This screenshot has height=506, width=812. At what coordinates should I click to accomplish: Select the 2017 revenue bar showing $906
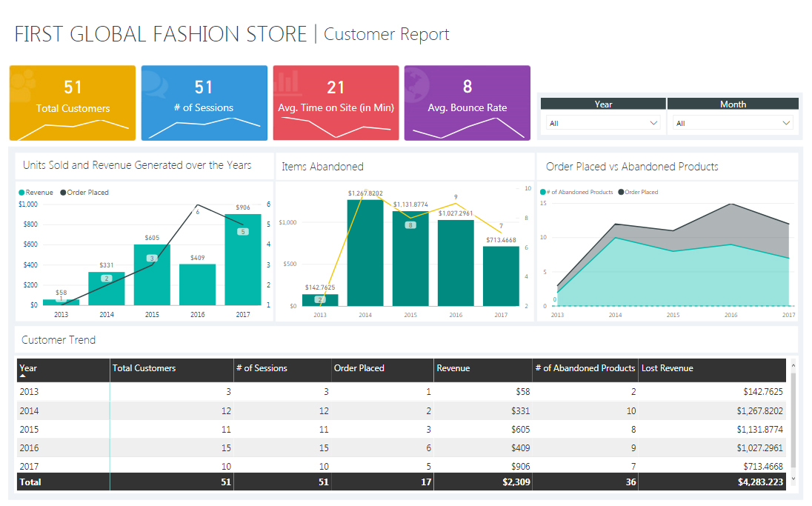pyautogui.click(x=243, y=259)
